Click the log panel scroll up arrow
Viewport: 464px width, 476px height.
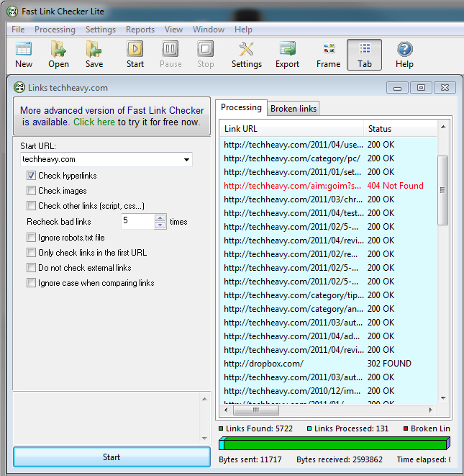click(x=204, y=399)
